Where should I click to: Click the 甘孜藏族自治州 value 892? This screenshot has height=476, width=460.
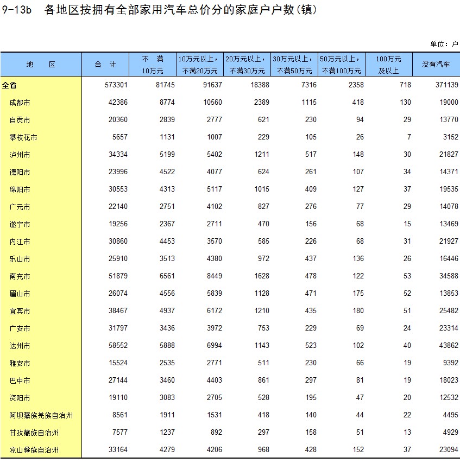coord(216,432)
